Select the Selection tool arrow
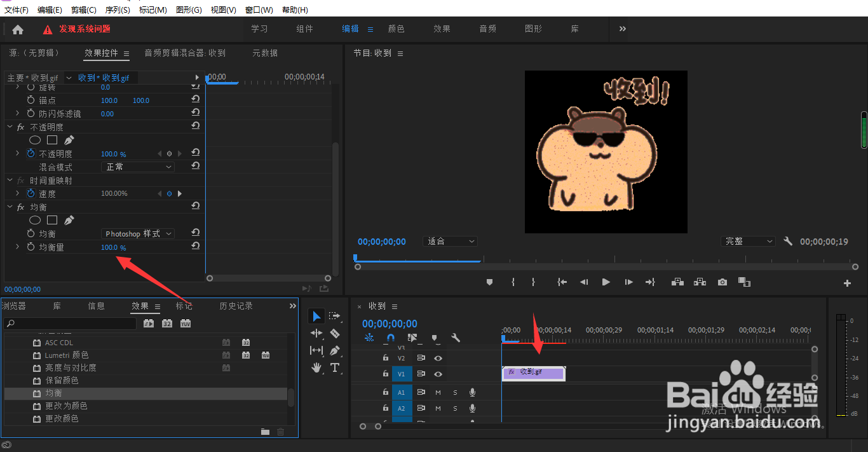The image size is (868, 452). (316, 316)
